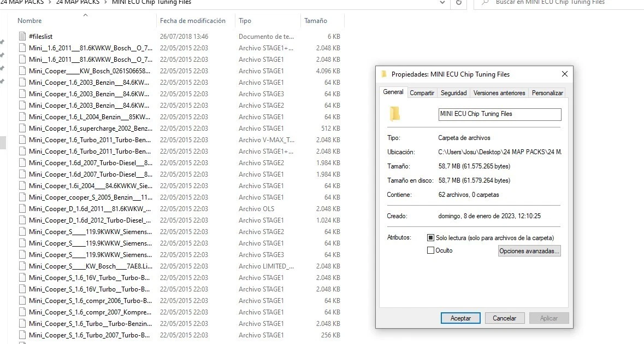Click the folder name field in Properties

[x=499, y=114]
